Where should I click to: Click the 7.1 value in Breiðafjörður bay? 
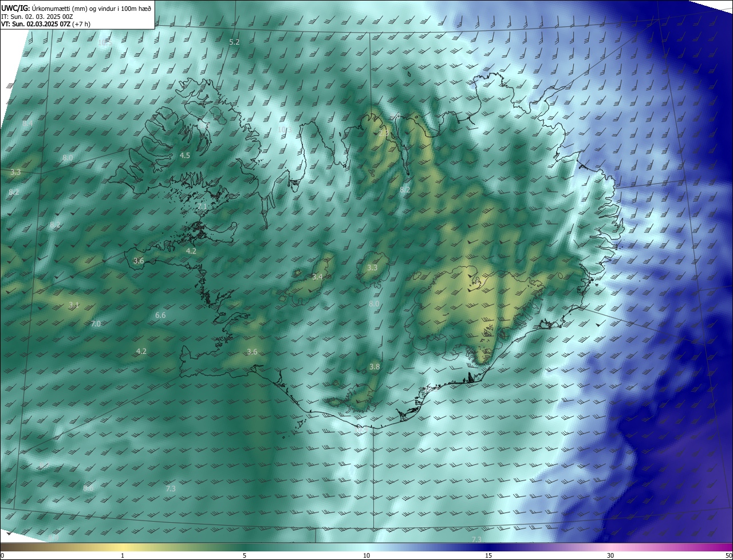coord(202,206)
